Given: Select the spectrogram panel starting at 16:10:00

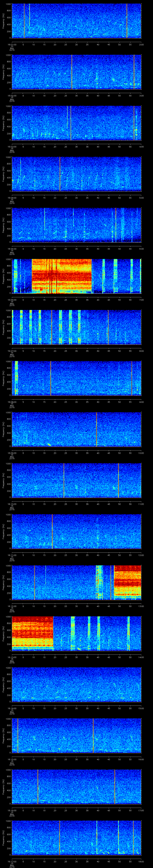Looking at the screenshot, I should tap(76, 480).
